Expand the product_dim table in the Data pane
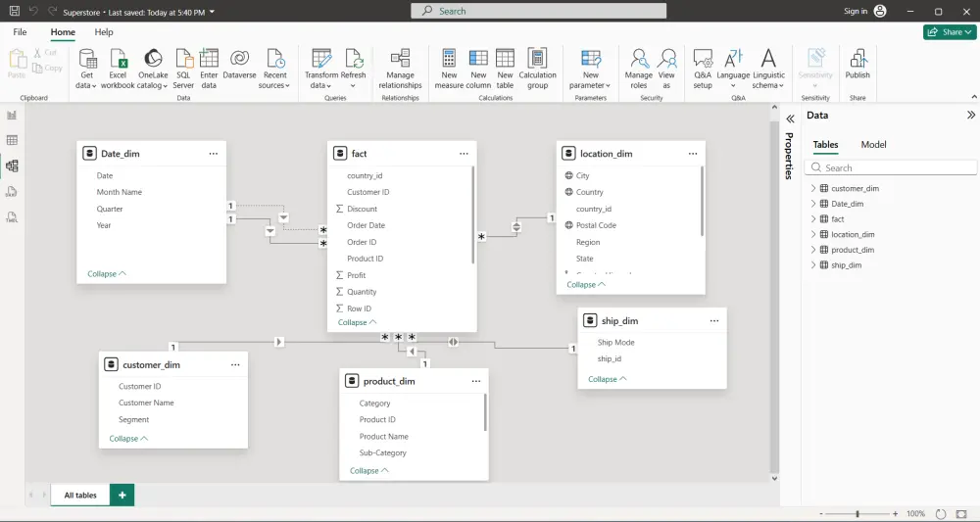Image resolution: width=980 pixels, height=522 pixels. point(813,250)
